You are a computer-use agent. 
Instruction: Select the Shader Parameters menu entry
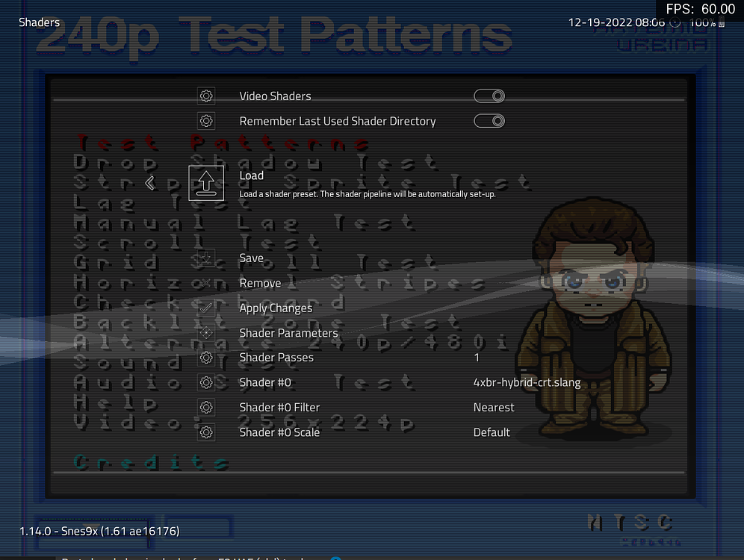click(288, 332)
